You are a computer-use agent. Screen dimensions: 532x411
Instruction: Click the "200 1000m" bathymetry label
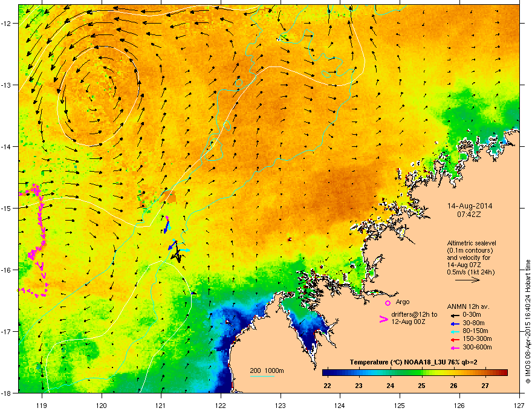coord(267,371)
